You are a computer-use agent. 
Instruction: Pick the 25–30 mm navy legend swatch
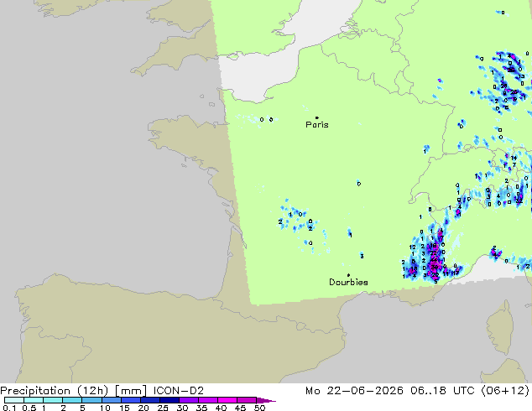pyautogui.click(x=169, y=400)
